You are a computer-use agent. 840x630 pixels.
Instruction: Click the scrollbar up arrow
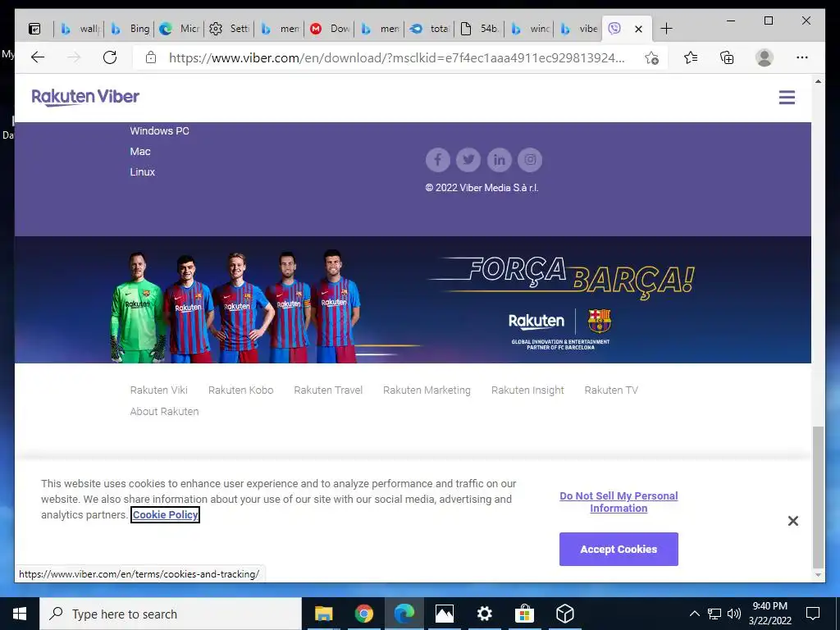point(818,81)
